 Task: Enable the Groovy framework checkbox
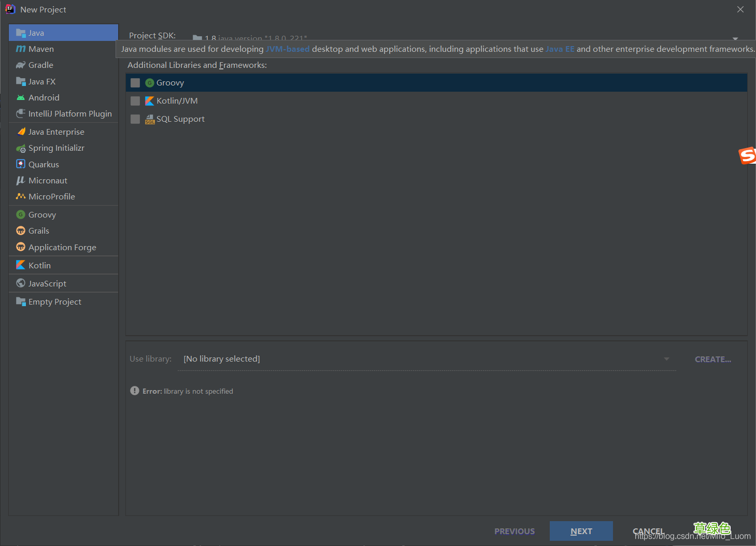tap(135, 83)
